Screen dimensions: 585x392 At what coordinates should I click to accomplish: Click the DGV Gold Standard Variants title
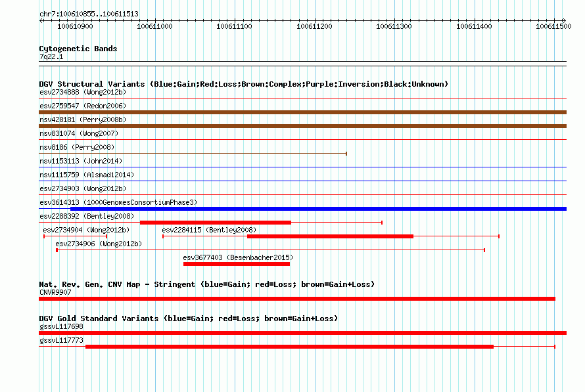[189, 318]
